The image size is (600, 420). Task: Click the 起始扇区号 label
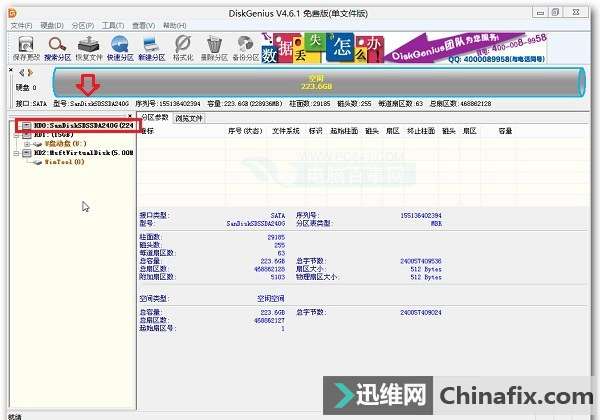tap(158, 328)
